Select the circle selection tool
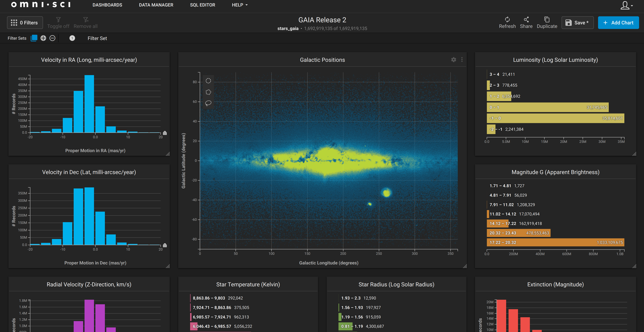 pos(208,81)
